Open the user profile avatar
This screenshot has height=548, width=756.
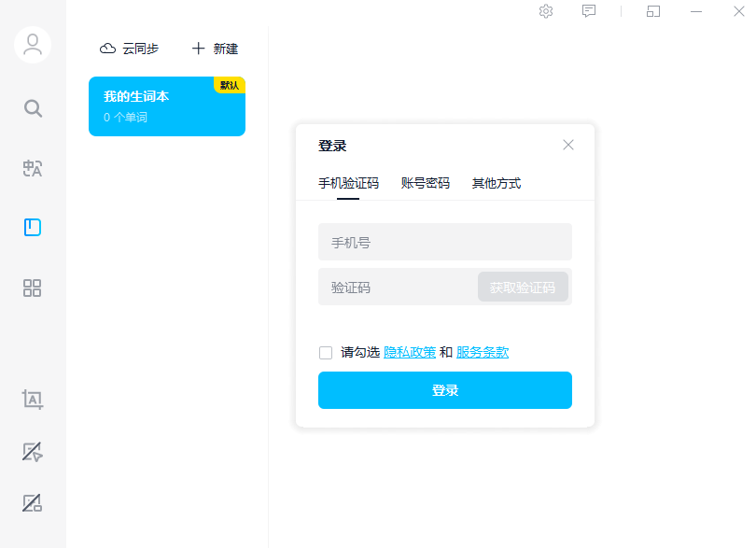[x=33, y=44]
